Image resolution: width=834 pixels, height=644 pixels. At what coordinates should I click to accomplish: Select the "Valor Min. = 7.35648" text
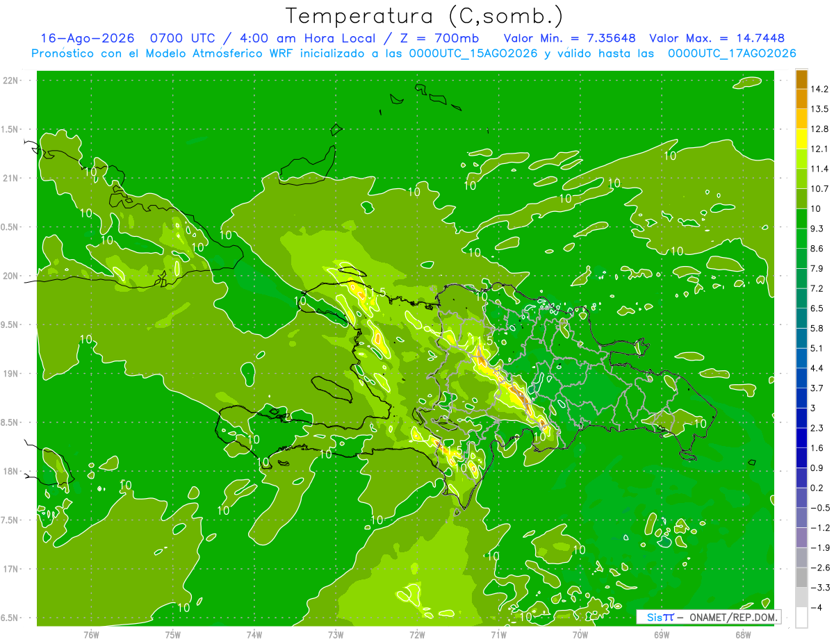pyautogui.click(x=569, y=38)
